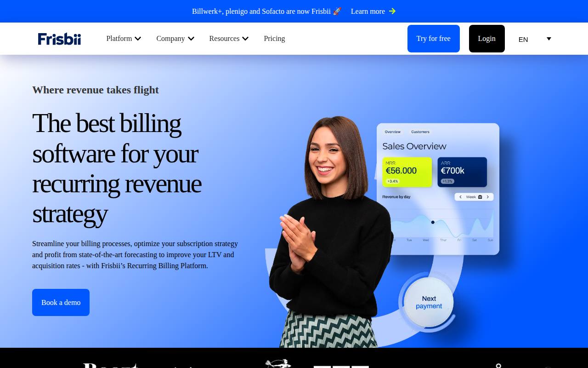The height and width of the screenshot is (368, 588).
Task: Click the MRR €56.000 card
Action: coord(407,172)
